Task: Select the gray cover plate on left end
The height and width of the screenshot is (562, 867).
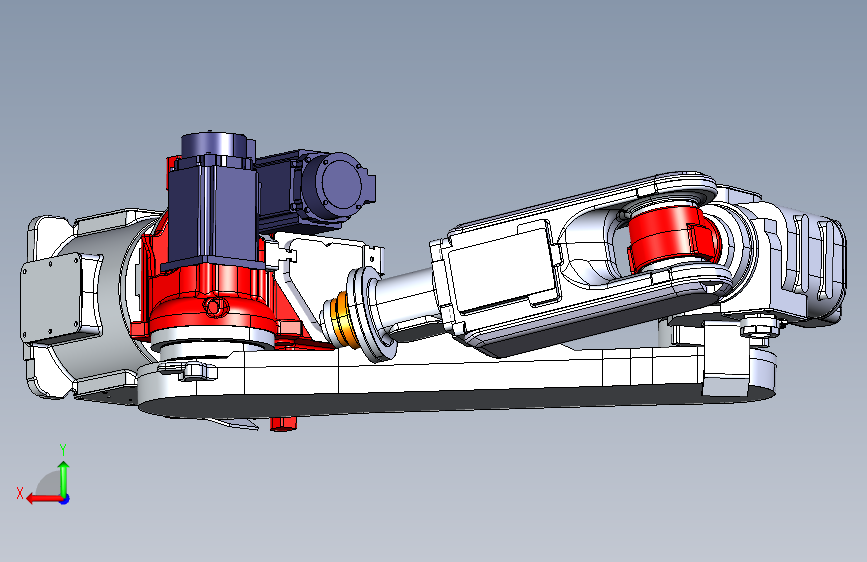Action: coord(51,296)
